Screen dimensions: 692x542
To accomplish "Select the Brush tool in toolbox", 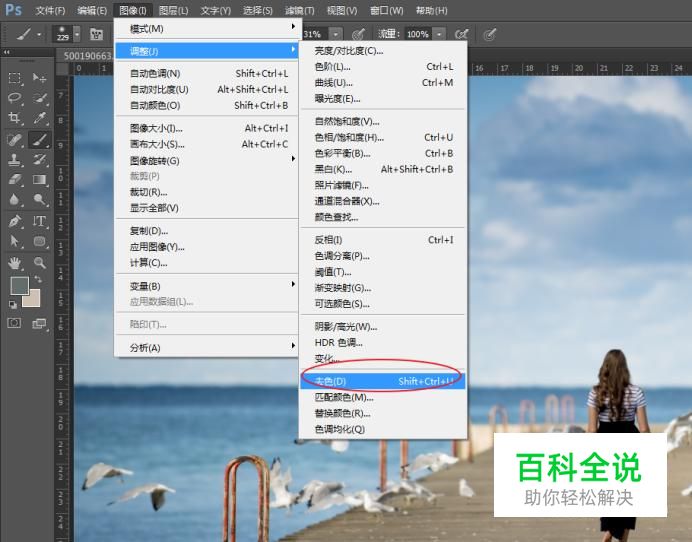I will [39, 140].
